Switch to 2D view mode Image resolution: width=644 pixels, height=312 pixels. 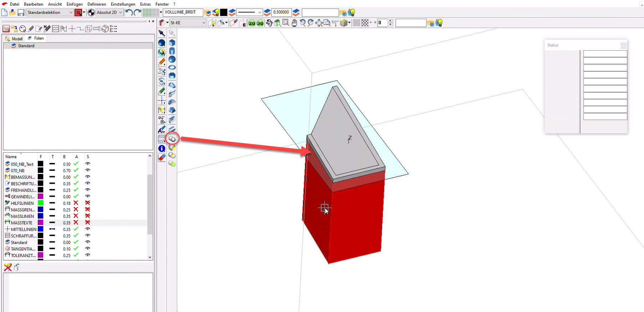252,23
